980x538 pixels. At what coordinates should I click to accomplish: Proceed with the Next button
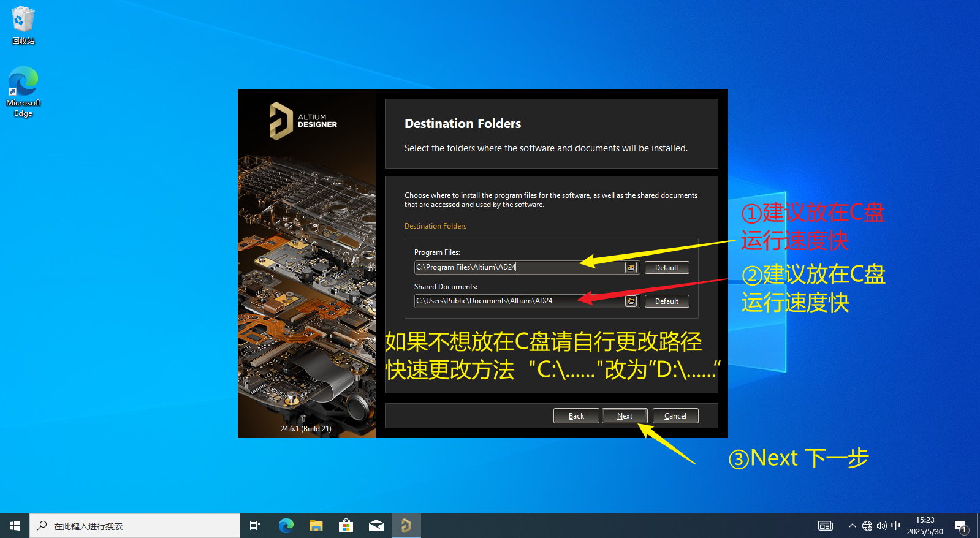pyautogui.click(x=625, y=416)
